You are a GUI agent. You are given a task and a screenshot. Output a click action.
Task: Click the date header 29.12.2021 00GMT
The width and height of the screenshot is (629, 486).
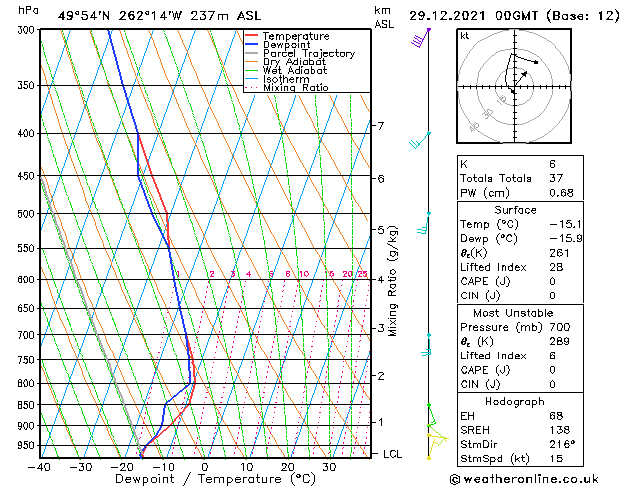click(x=474, y=16)
